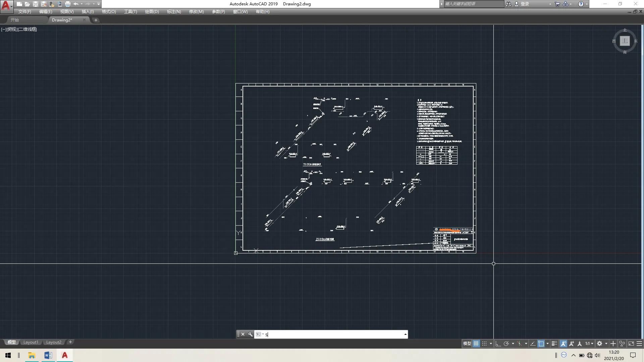Expand the Help dropdown arrow

(x=587, y=4)
